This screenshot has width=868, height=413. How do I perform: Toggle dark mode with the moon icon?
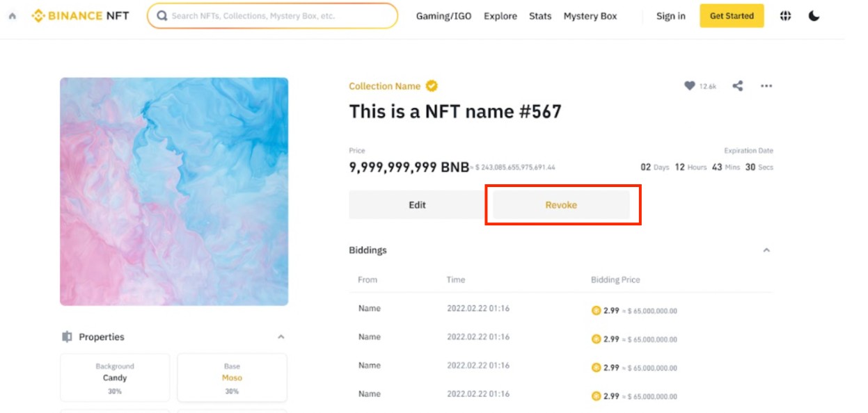[814, 16]
